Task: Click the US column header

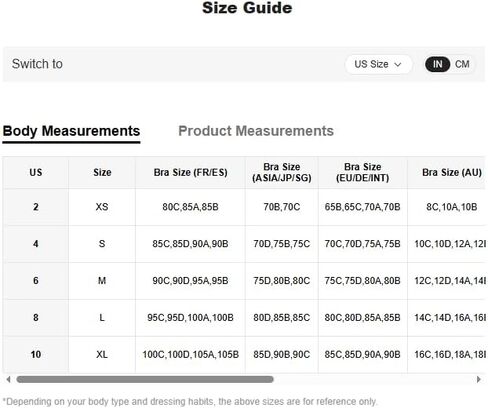Action: tap(36, 173)
